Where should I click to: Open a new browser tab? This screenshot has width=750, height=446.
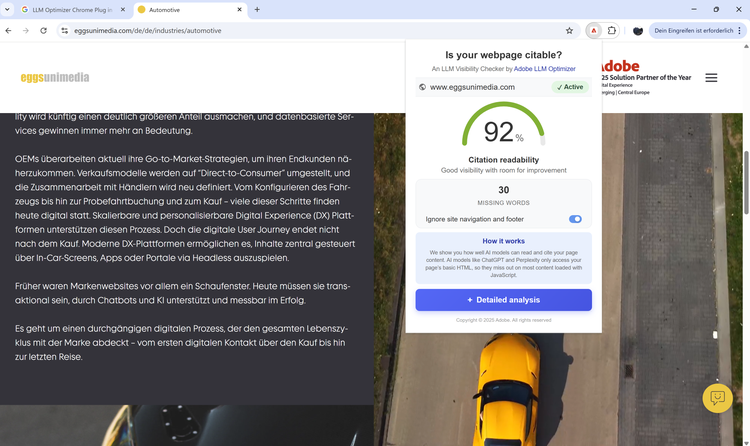[x=257, y=10]
